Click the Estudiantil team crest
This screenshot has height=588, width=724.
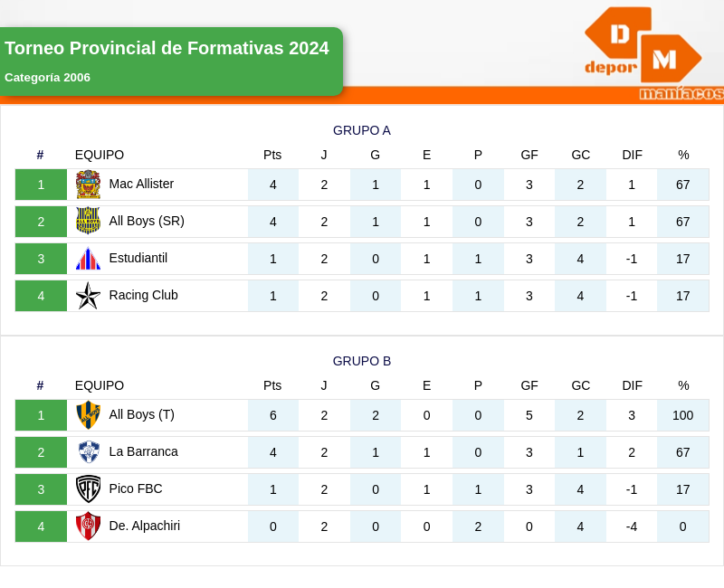tap(88, 259)
